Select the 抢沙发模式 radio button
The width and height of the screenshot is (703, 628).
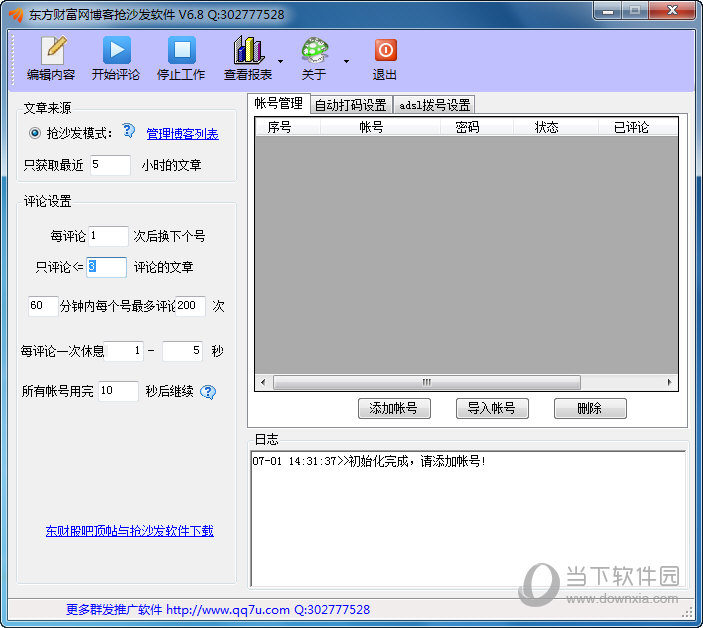35,133
